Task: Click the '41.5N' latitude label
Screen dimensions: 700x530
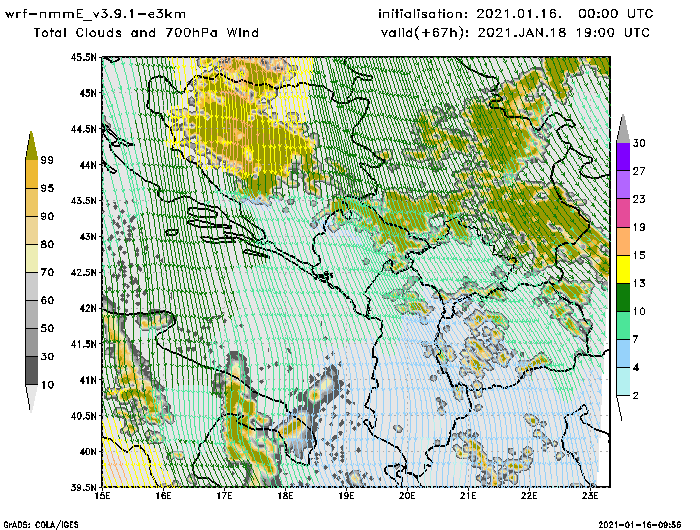Action: [83, 344]
